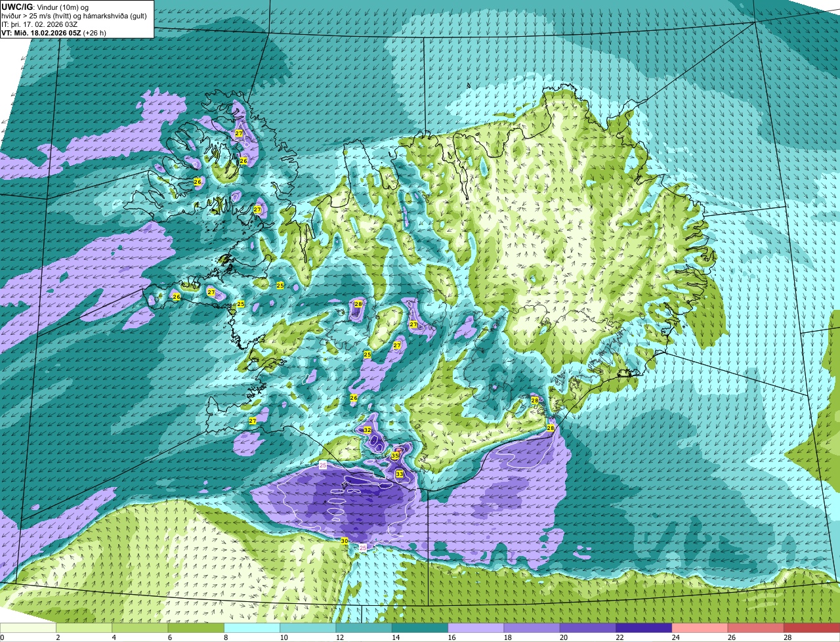Screen dimensions: 840x642
Task: Click the legend tick label 24
Action: (675, 637)
